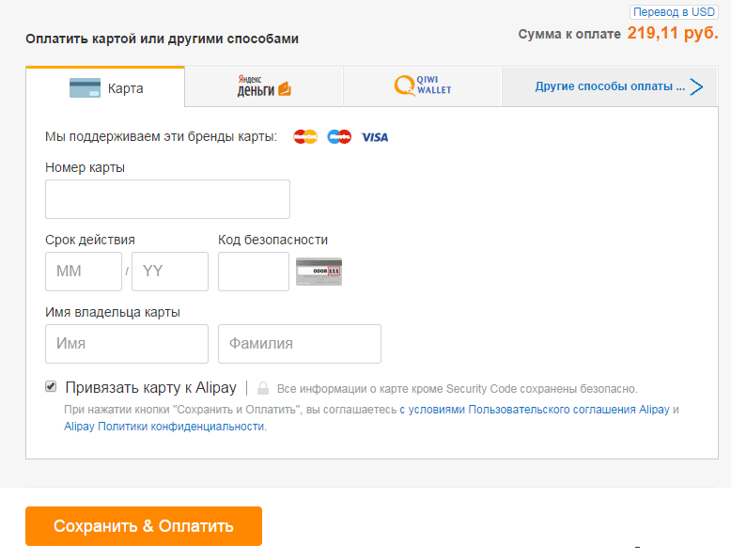Click the Перевод в USD link
This screenshot has height=560, width=731.
(674, 12)
